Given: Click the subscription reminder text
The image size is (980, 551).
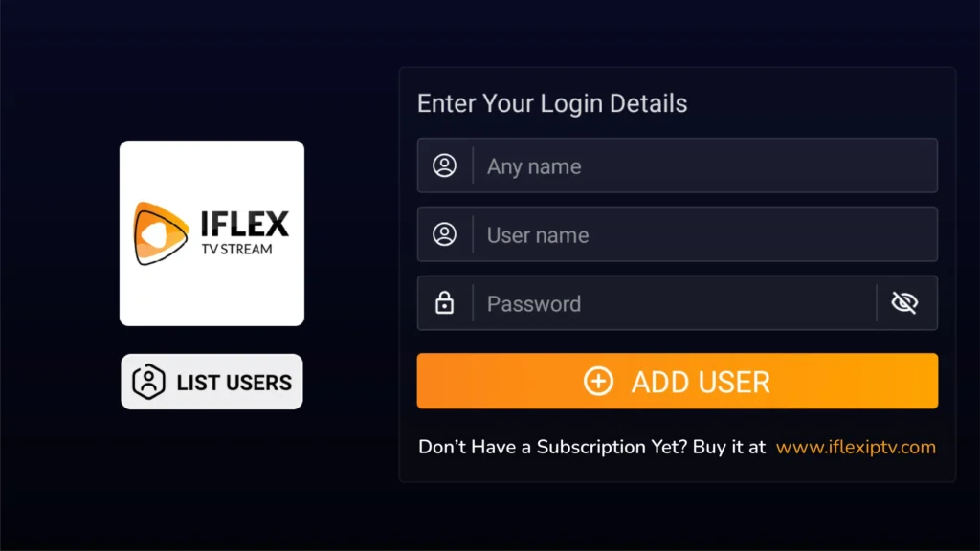Looking at the screenshot, I should 591,446.
